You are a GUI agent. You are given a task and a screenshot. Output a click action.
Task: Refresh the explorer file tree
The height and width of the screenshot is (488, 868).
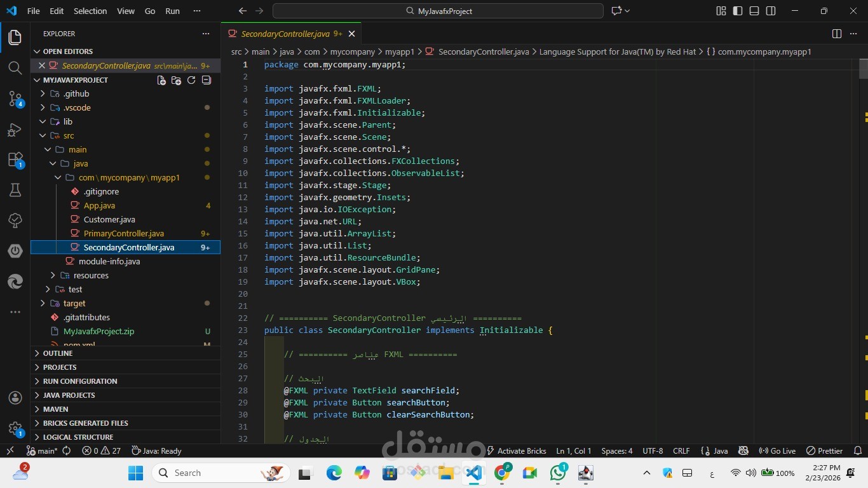191,80
